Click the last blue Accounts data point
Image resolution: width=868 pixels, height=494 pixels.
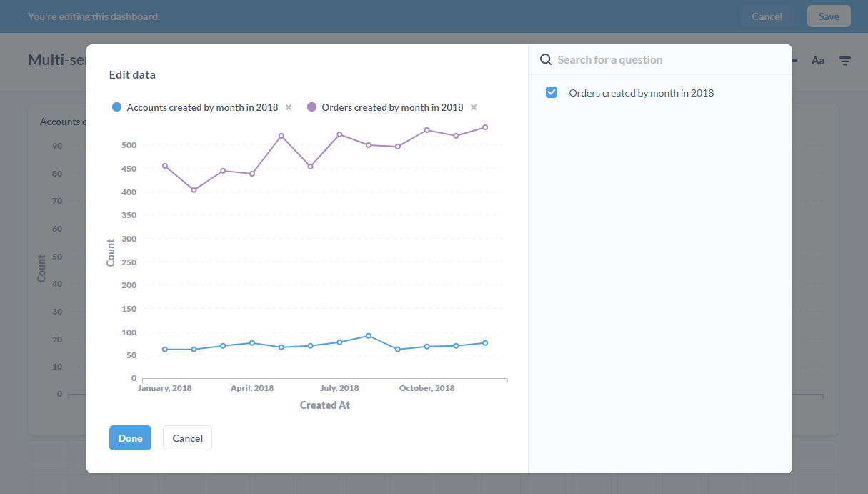[485, 343]
